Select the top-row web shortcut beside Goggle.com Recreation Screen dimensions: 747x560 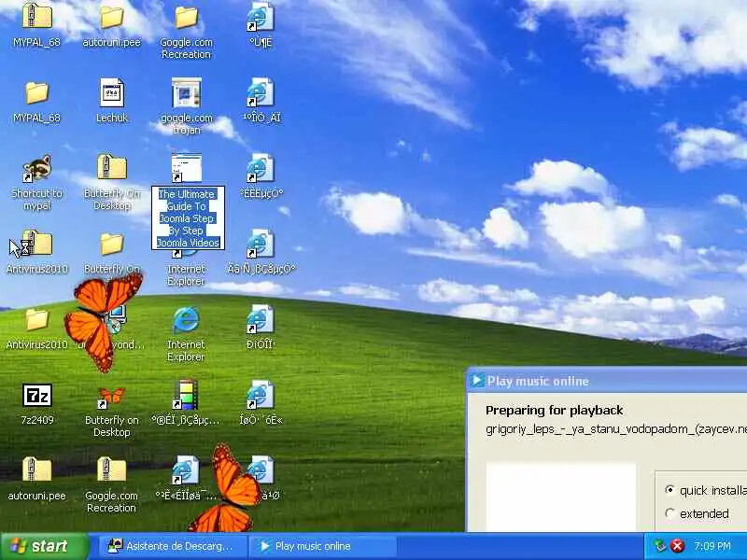tap(261, 17)
